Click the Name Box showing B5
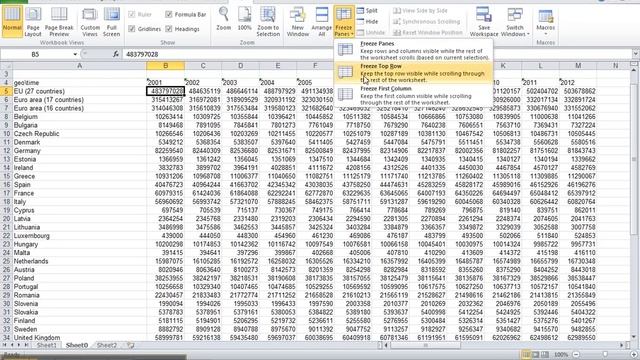640x360 pixels. pos(36,54)
